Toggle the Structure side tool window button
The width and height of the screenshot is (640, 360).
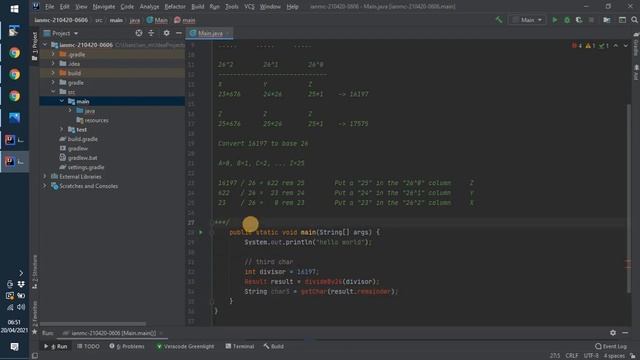[x=35, y=272]
